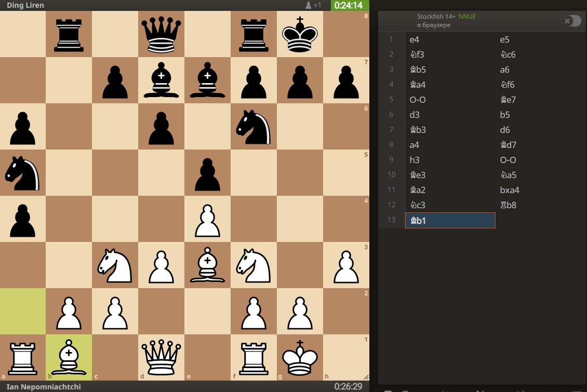
Task: Click the white king on g1
Action: point(300,357)
